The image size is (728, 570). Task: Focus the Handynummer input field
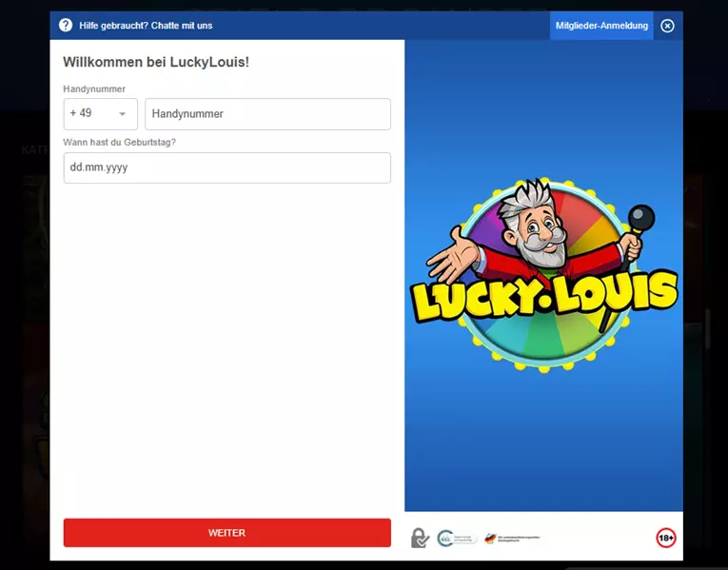[x=268, y=114]
